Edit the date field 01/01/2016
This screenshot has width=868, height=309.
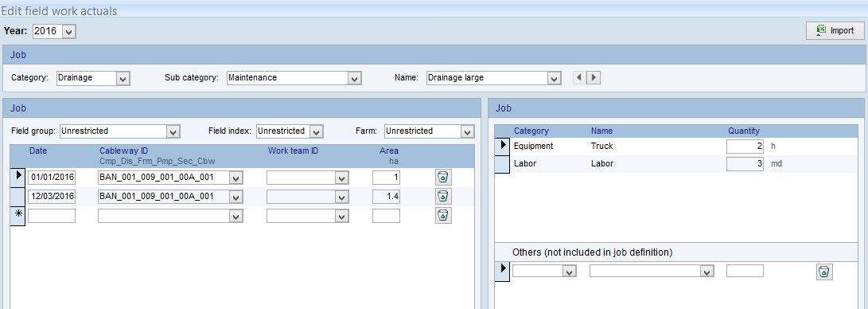52,178
